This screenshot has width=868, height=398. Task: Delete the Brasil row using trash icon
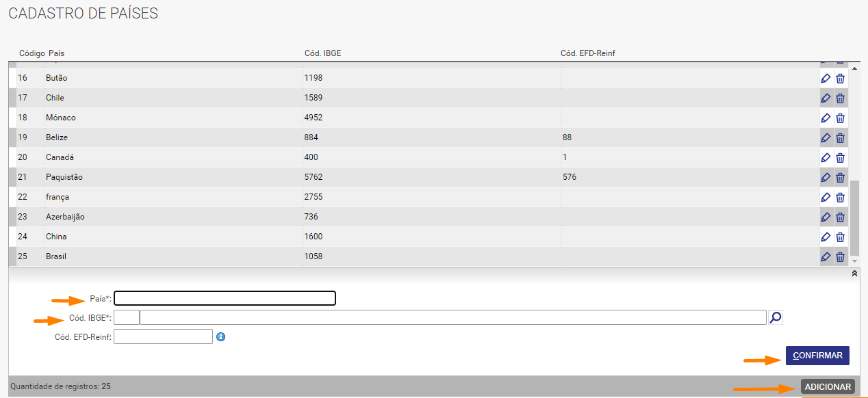point(841,257)
